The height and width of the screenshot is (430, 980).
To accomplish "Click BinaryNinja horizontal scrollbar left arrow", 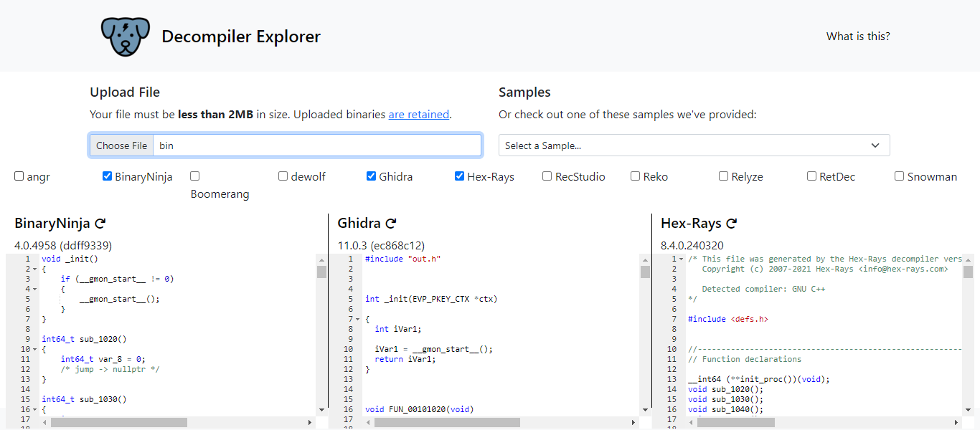I will [x=44, y=423].
